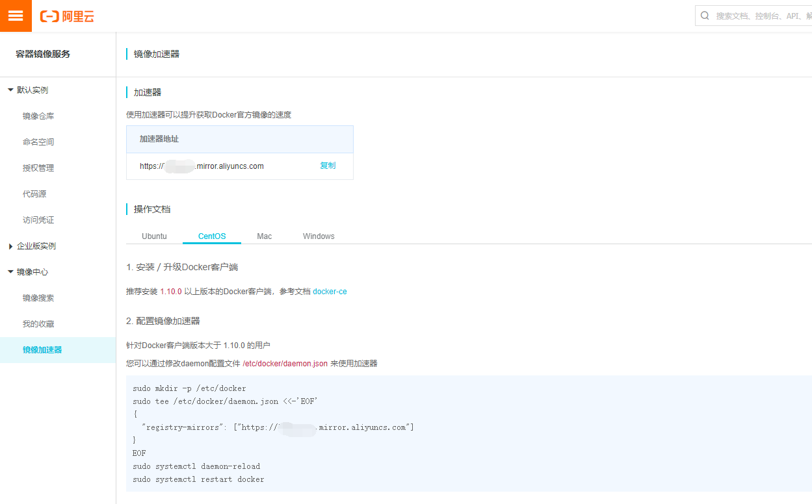Switch to the CentOS tab

(x=212, y=236)
